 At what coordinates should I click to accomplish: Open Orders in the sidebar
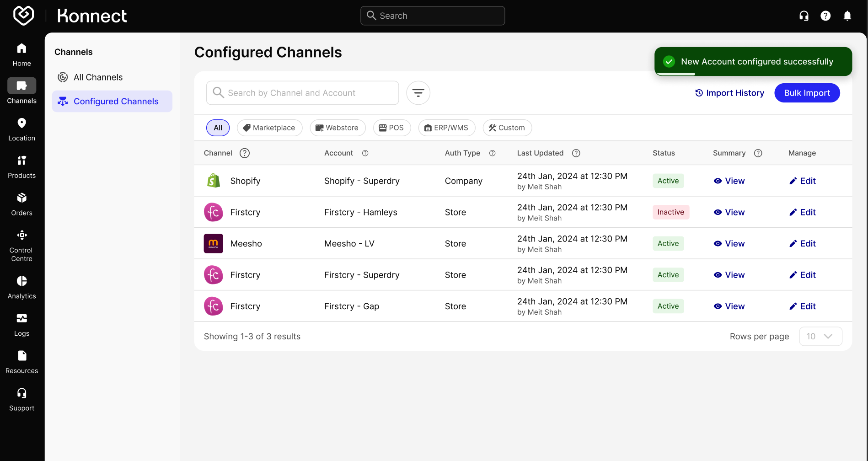click(x=21, y=204)
